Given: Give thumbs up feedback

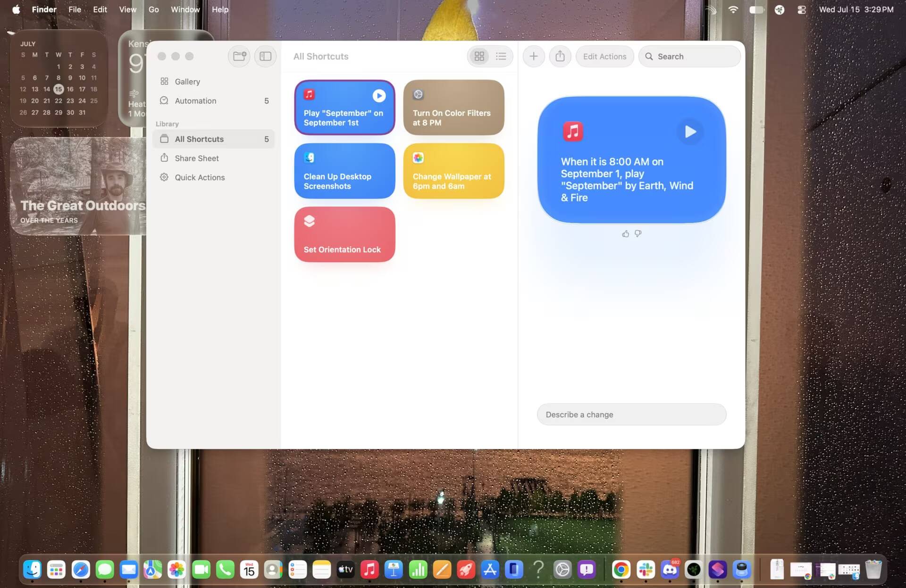Looking at the screenshot, I should coord(625,233).
